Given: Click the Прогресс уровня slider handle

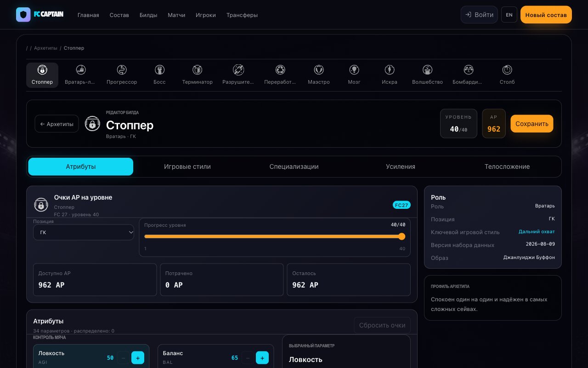Looking at the screenshot, I should 402,236.
